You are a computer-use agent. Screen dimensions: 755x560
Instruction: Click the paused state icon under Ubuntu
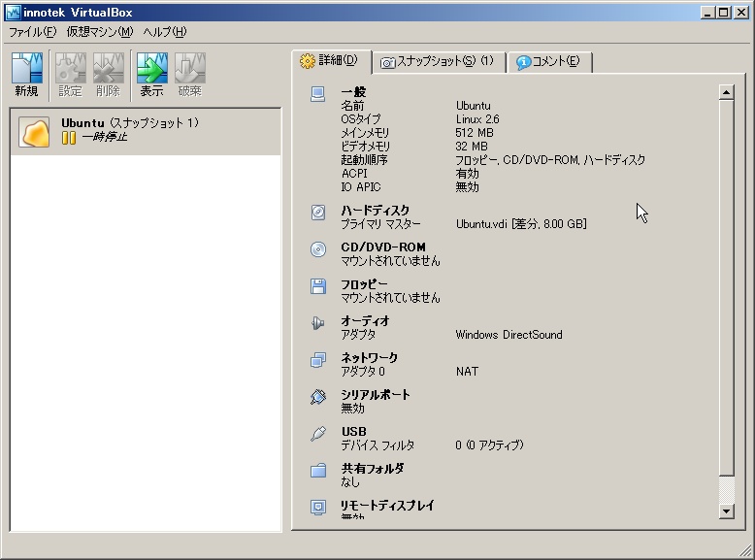[69, 138]
